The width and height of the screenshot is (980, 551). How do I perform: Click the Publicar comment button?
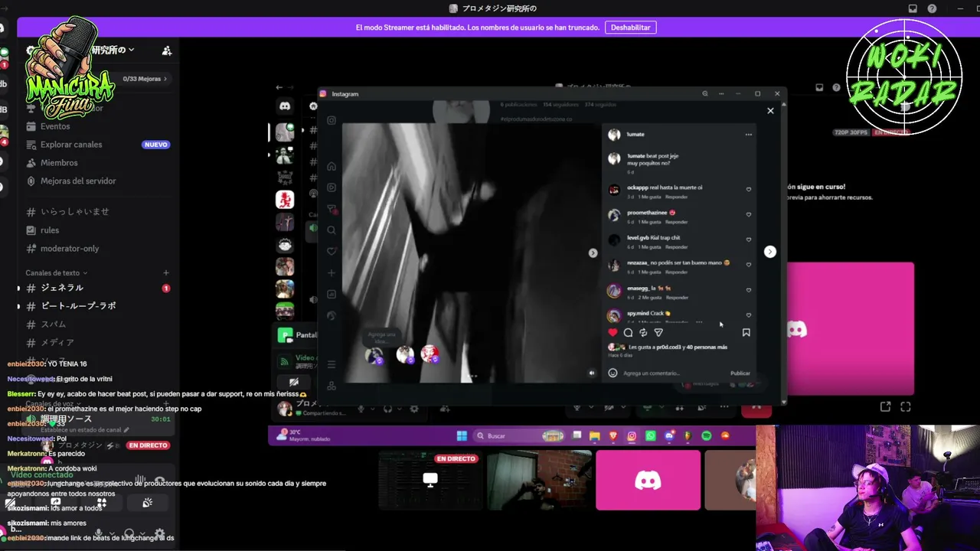pyautogui.click(x=740, y=373)
